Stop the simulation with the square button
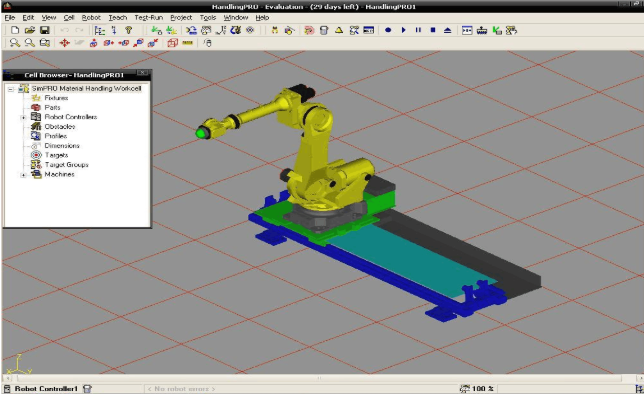Screen dimensions: 644x394 point(433,30)
